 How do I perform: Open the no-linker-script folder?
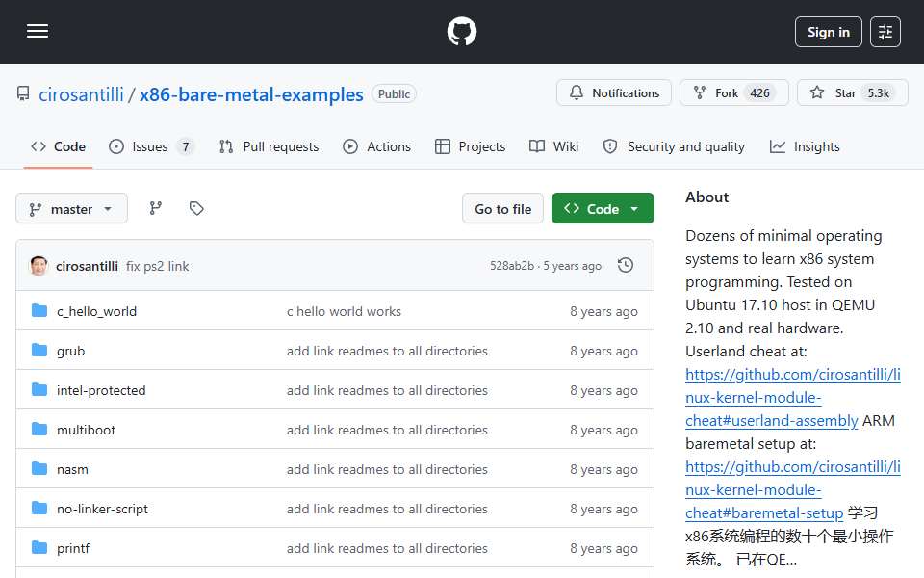(103, 509)
